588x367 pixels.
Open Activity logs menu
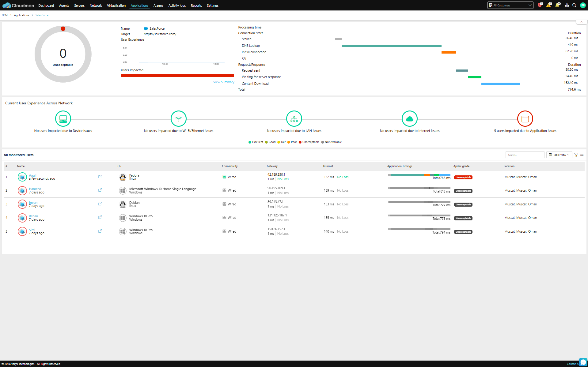tap(177, 6)
